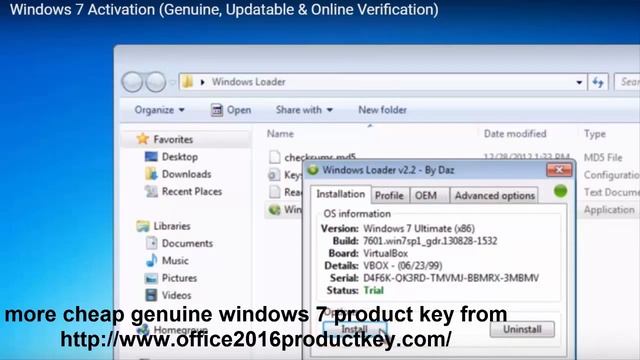
Task: Click the Windows Loader application file icon
Action: tap(274, 209)
